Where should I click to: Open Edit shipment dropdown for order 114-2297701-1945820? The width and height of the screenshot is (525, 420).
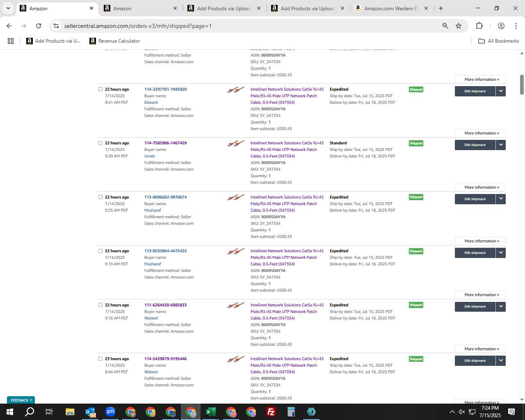501,91
